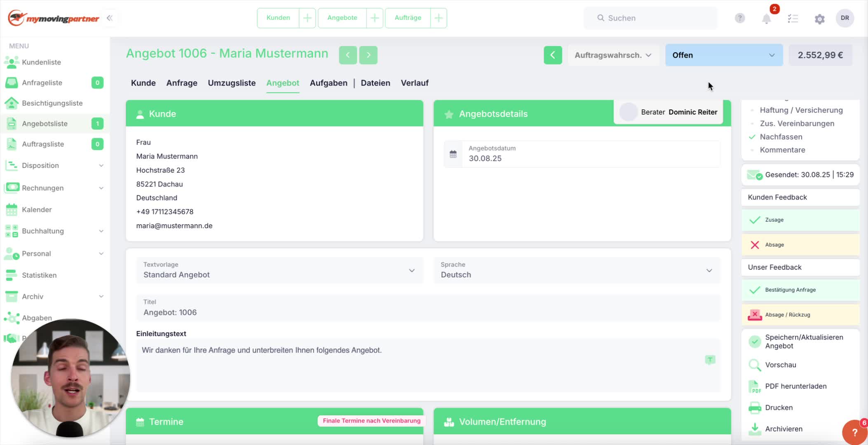This screenshot has height=445, width=868.
Task: Open the task checklist icon in header
Action: [793, 19]
